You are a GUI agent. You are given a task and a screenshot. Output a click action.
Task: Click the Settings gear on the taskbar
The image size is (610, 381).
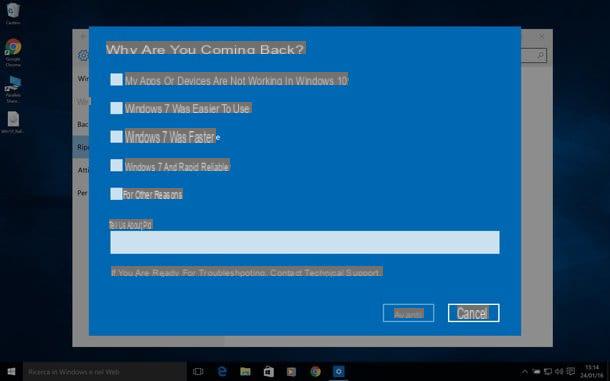(x=339, y=372)
